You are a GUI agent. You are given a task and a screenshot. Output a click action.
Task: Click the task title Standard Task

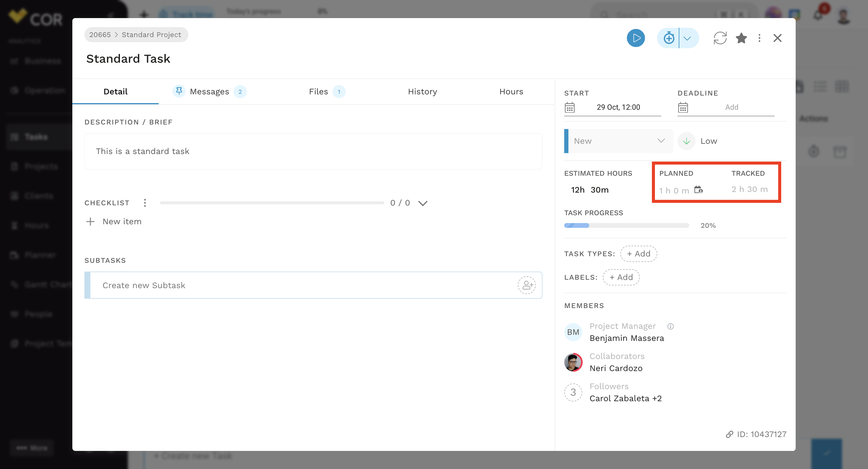click(x=128, y=58)
